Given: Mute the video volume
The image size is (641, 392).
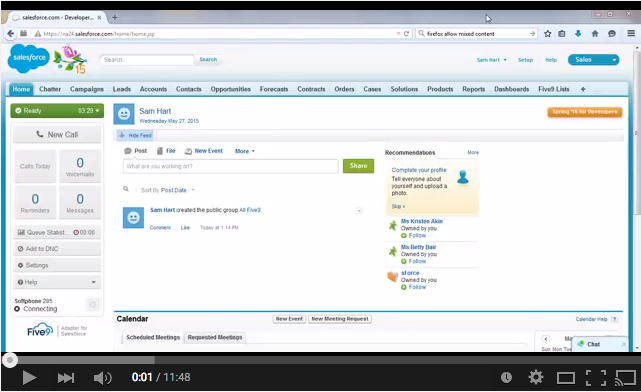Looking at the screenshot, I should tap(102, 377).
